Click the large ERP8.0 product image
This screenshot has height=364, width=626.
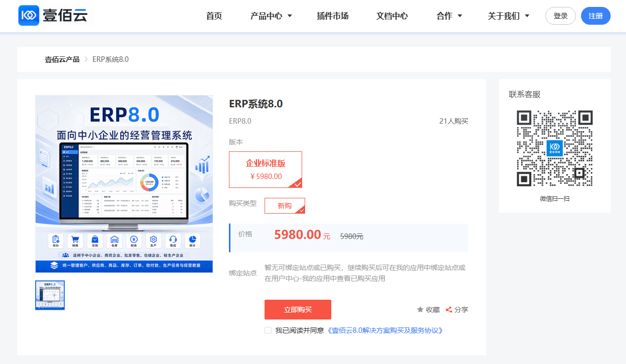click(x=124, y=183)
